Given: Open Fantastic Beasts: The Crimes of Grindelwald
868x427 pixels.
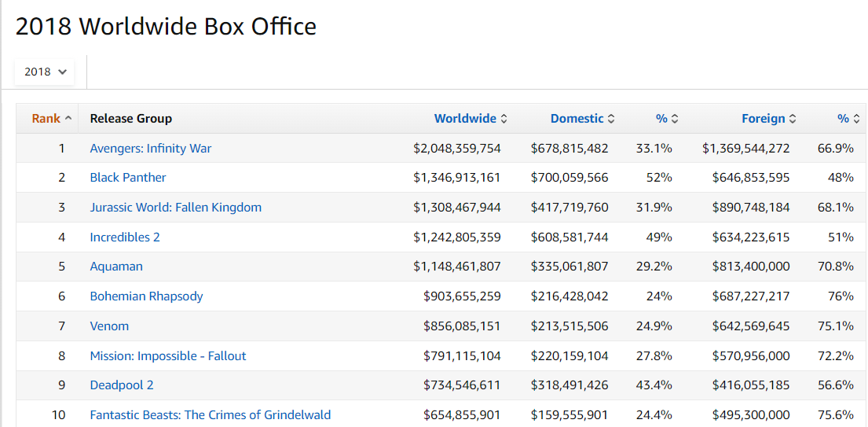Looking at the screenshot, I should [211, 415].
